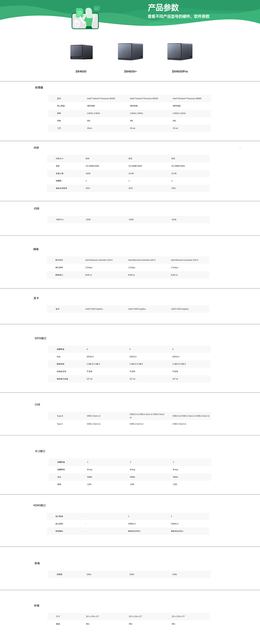Select the DX4600Pro product image
This screenshot has width=260, height=644.
coord(180,51)
